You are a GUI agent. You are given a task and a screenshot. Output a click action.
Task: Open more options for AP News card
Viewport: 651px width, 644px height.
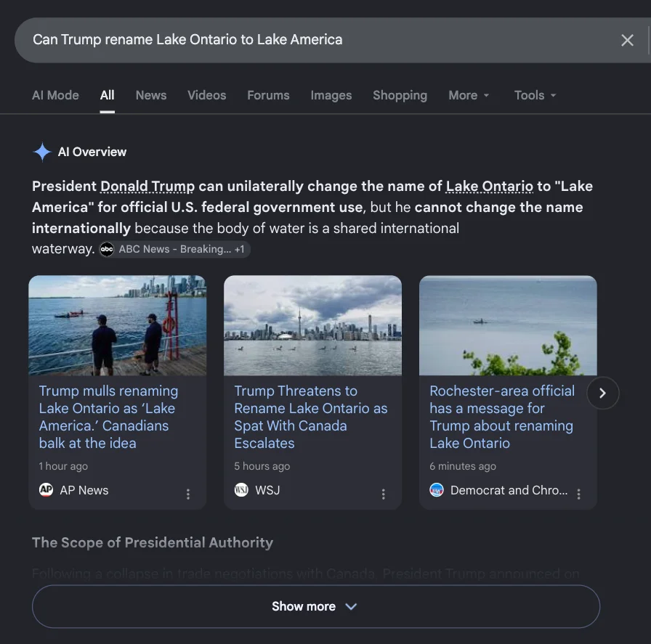point(188,494)
